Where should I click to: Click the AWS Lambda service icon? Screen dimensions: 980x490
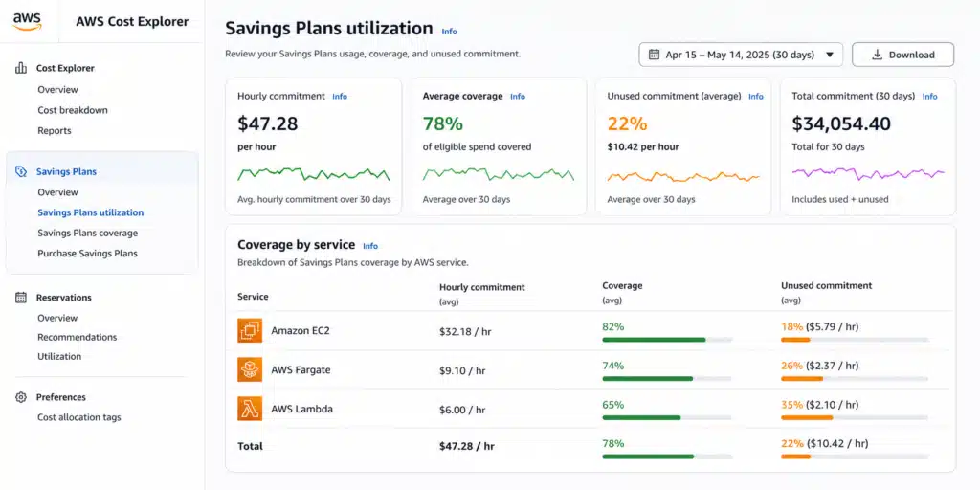point(250,409)
